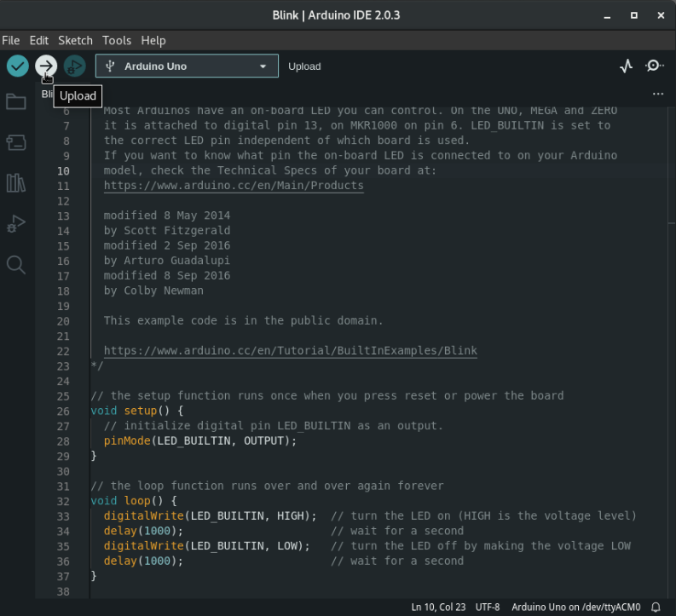Screen dimensions: 676x616
Task: Click the delay(1000) on line 34
Action: (x=143, y=531)
